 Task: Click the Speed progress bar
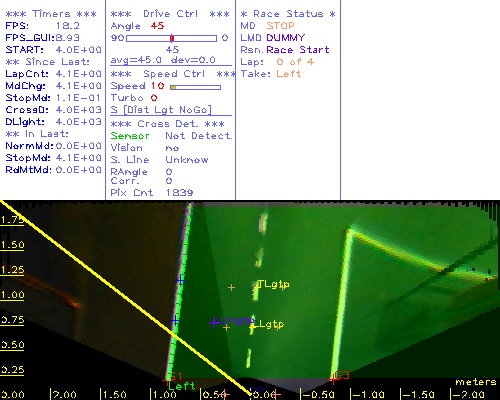click(x=195, y=87)
